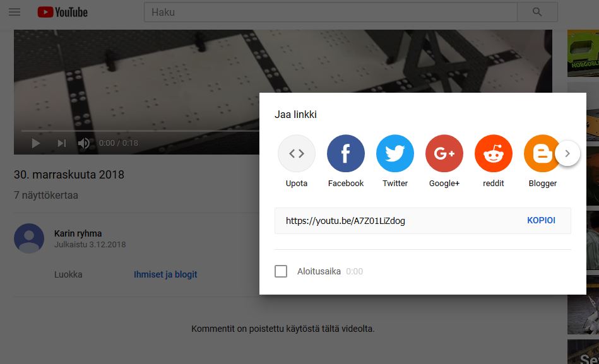Image resolution: width=599 pixels, height=364 pixels.
Task: Skip to the next video
Action: (61, 143)
